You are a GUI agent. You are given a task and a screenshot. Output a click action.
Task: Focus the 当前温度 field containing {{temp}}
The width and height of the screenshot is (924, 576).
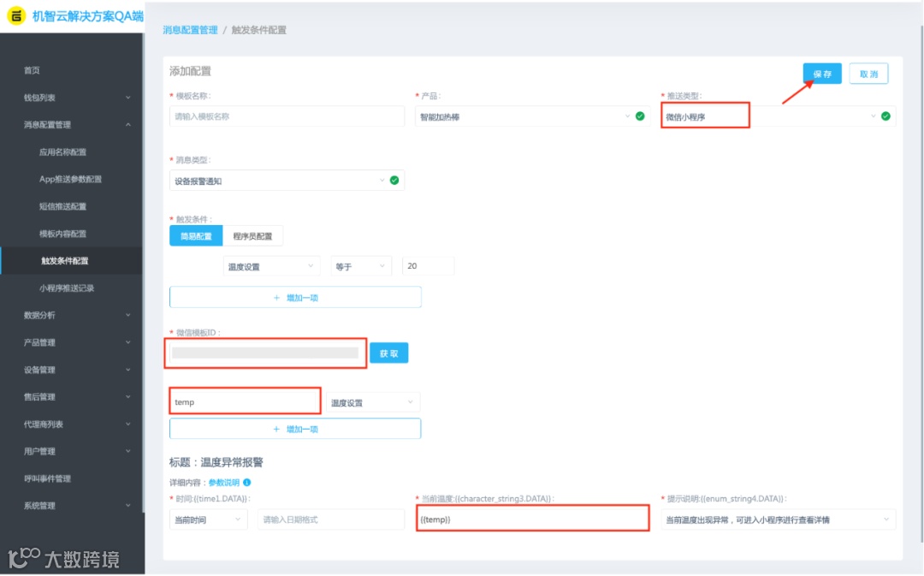coord(533,520)
